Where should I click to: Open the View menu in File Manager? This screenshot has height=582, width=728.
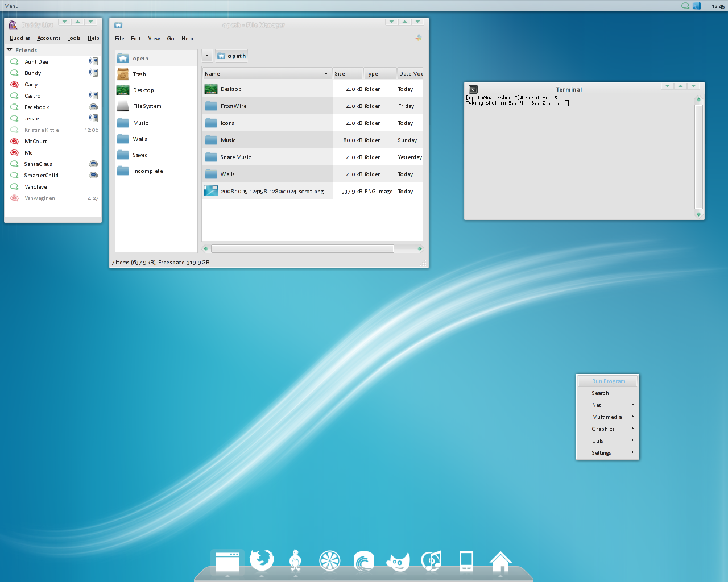(x=154, y=39)
